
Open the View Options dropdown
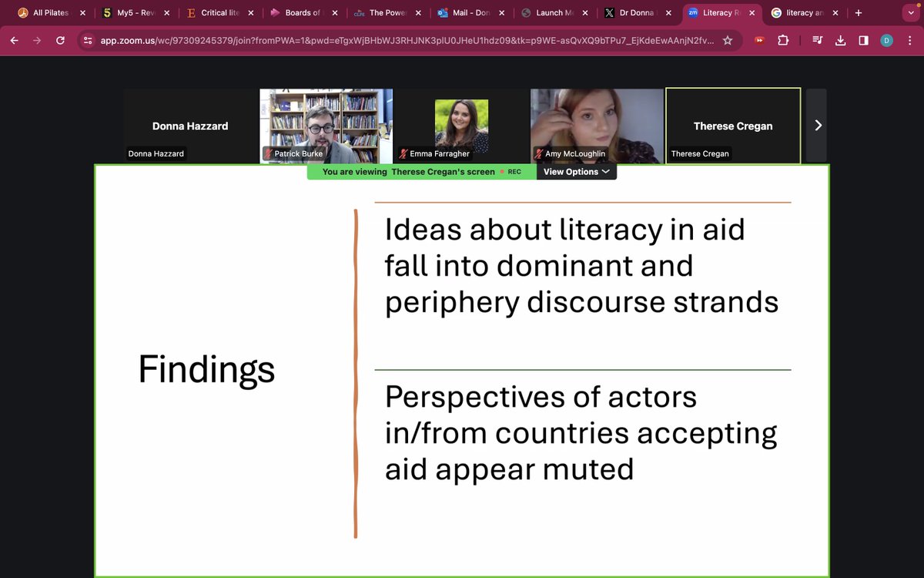(x=577, y=172)
